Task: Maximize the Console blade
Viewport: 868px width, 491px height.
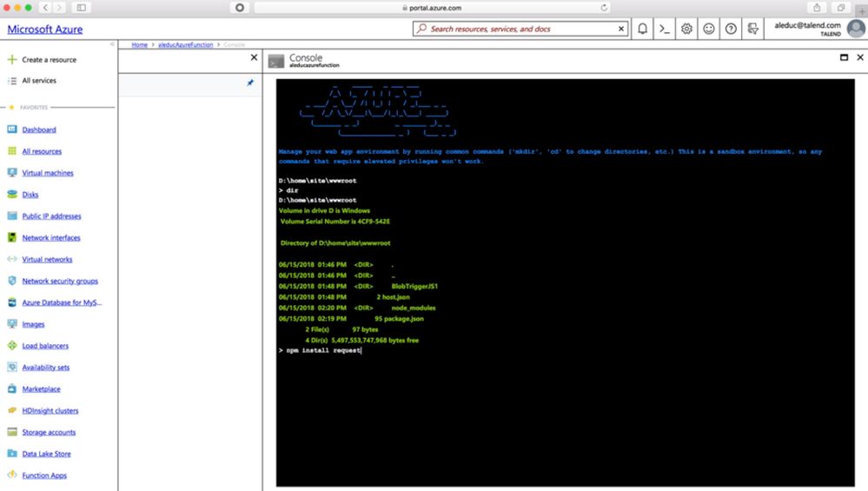Action: pyautogui.click(x=845, y=57)
